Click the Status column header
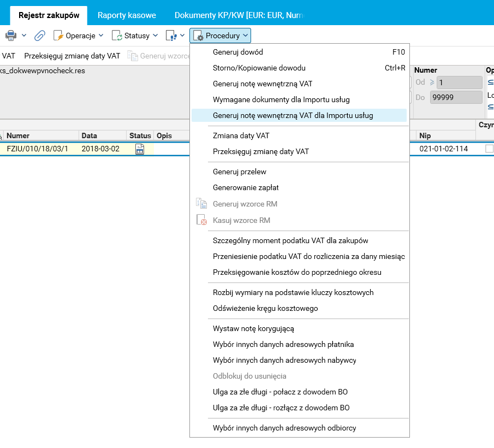The image size is (494, 448). [140, 135]
